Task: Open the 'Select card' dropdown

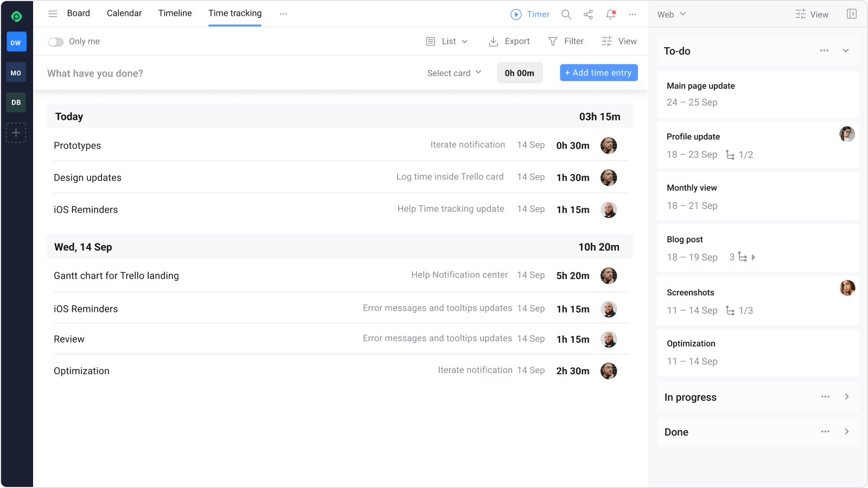Action: [454, 73]
